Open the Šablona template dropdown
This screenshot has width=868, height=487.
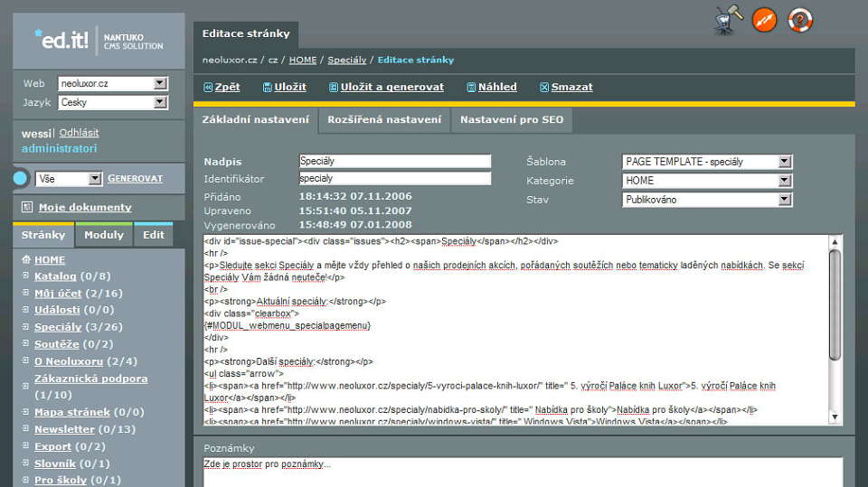coord(707,162)
